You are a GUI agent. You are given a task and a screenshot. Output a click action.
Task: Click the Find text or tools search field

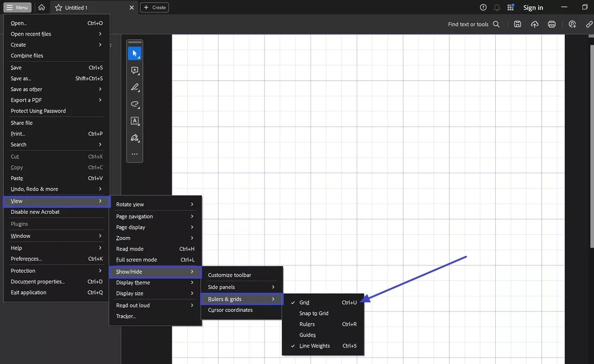[x=468, y=24]
